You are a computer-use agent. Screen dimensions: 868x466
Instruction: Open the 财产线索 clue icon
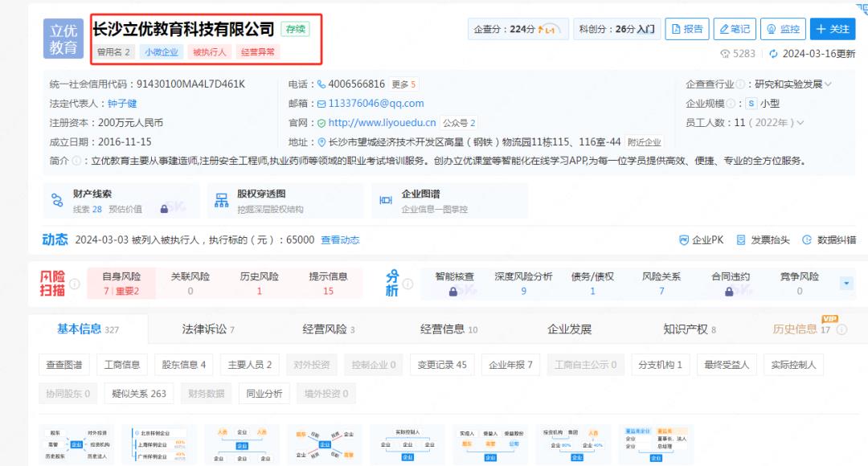57,200
